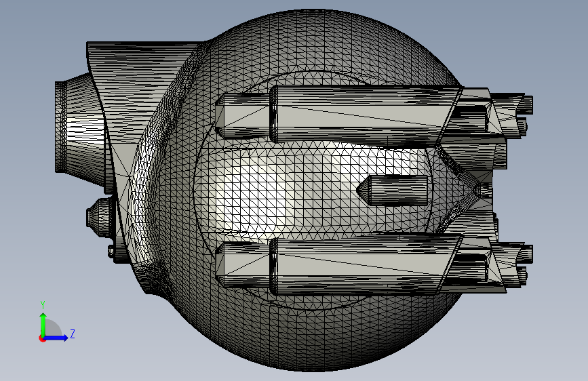
Task: Click the red X axis dot at the triad origin
Action: click(42, 338)
